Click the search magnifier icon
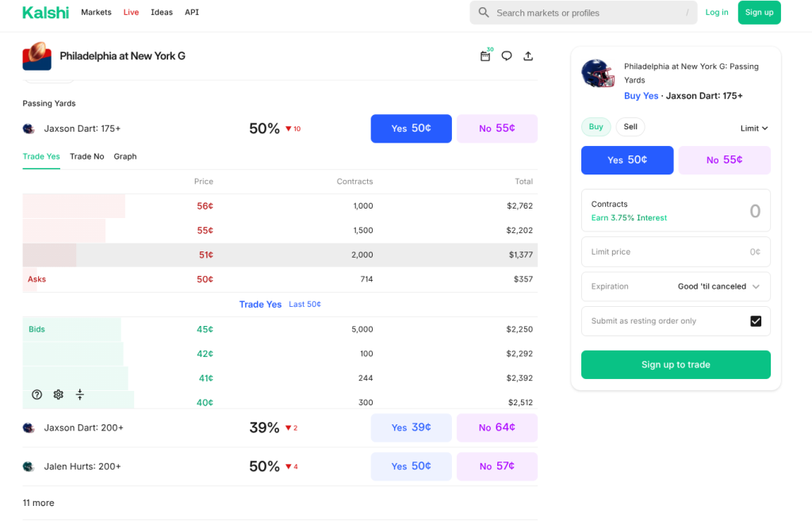The height and width of the screenshot is (525, 812). (x=484, y=13)
